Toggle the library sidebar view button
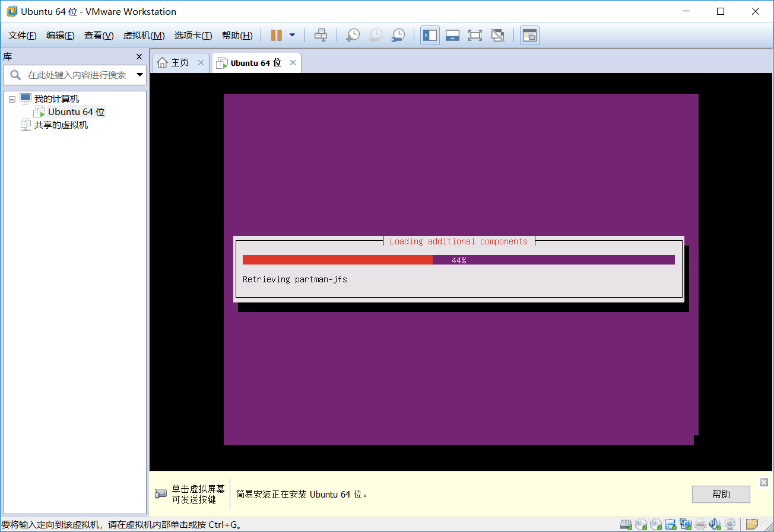 click(430, 36)
